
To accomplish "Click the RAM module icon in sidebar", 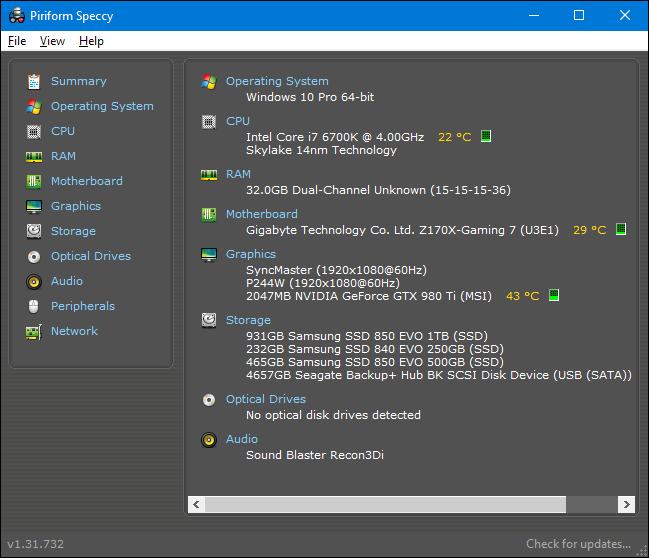I will (34, 156).
